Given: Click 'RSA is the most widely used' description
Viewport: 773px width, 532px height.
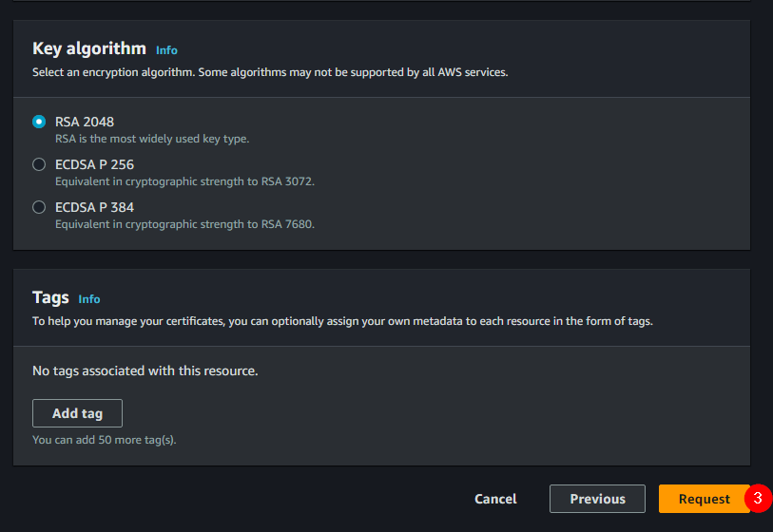Looking at the screenshot, I should coord(152,139).
